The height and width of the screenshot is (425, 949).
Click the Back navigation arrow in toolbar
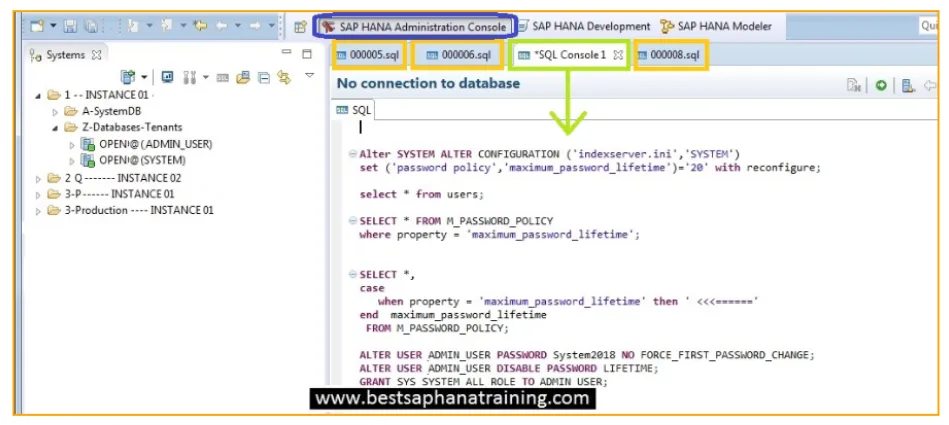(222, 26)
